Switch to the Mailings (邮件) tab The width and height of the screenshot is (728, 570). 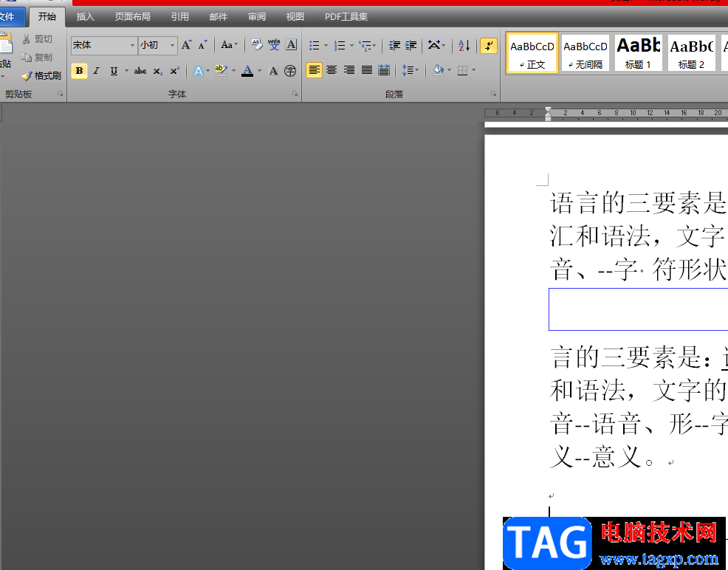click(219, 17)
